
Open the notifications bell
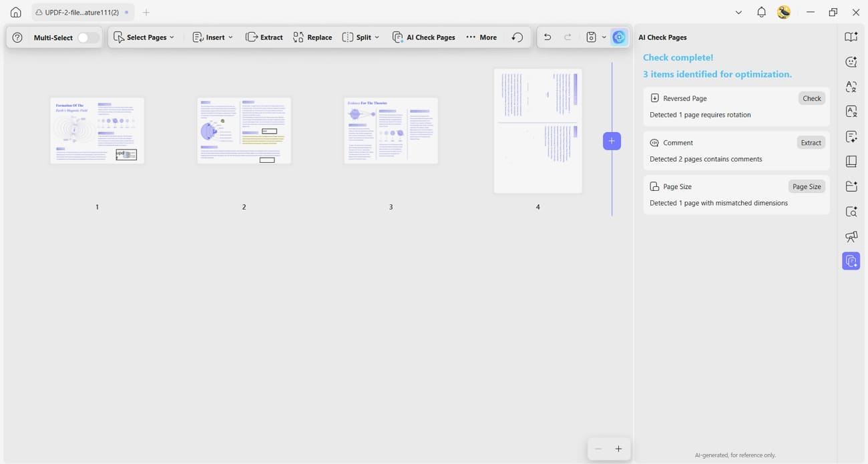point(761,12)
